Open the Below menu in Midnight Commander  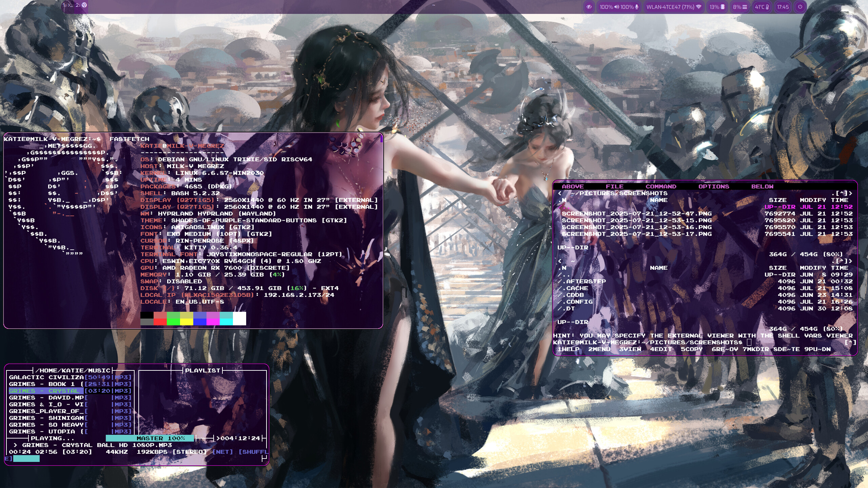[x=762, y=186]
